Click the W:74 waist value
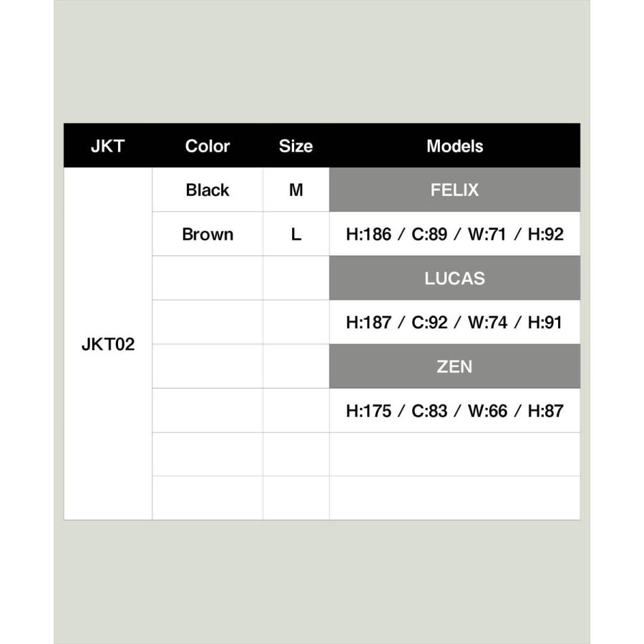The width and height of the screenshot is (644, 644). 487,323
